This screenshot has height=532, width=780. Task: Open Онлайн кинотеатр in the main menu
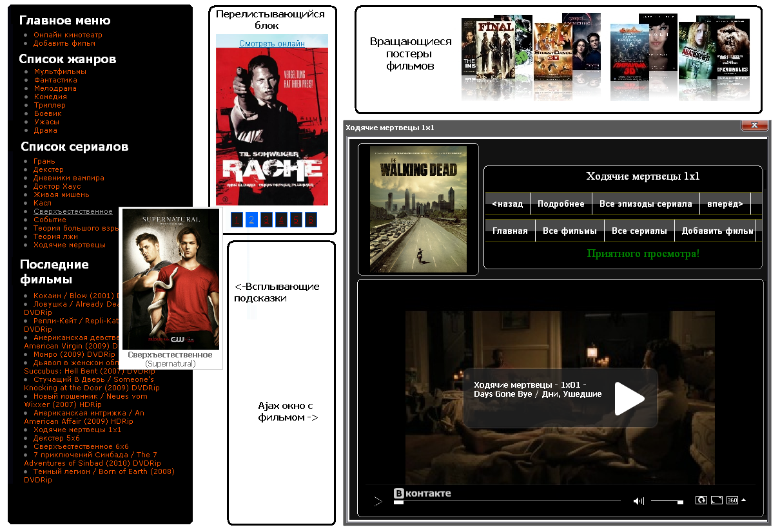(x=68, y=35)
